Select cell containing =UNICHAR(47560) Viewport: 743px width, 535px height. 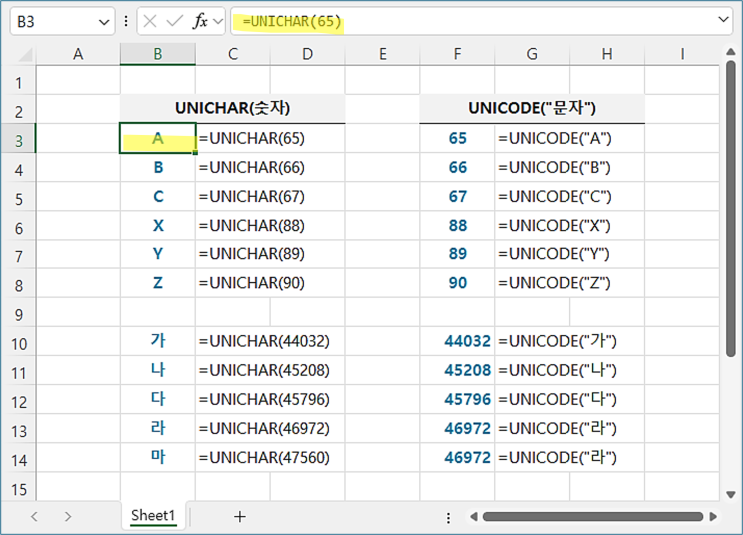click(x=270, y=457)
